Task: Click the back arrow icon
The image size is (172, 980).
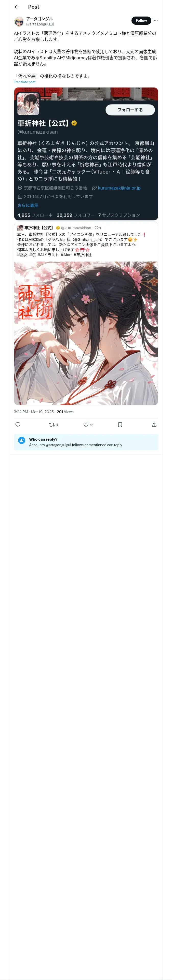Action: [x=17, y=7]
